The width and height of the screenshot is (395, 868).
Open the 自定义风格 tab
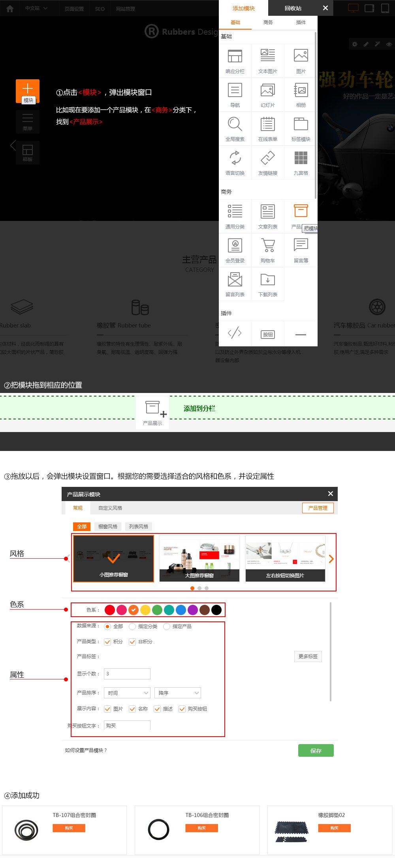tap(110, 508)
